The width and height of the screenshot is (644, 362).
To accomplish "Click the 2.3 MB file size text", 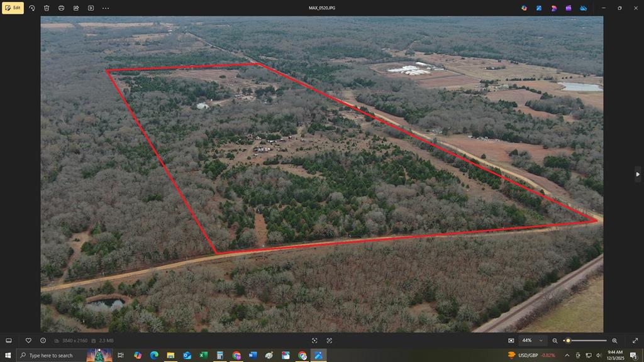I will tap(106, 341).
